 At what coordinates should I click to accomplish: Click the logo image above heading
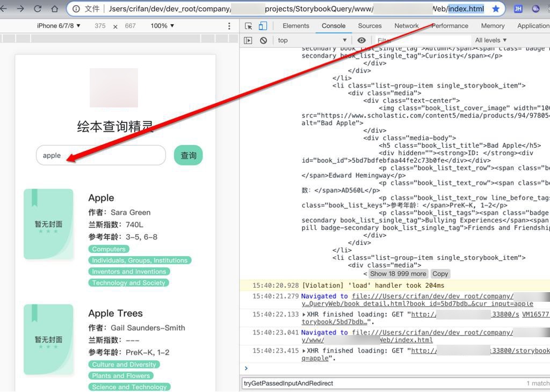[114, 88]
